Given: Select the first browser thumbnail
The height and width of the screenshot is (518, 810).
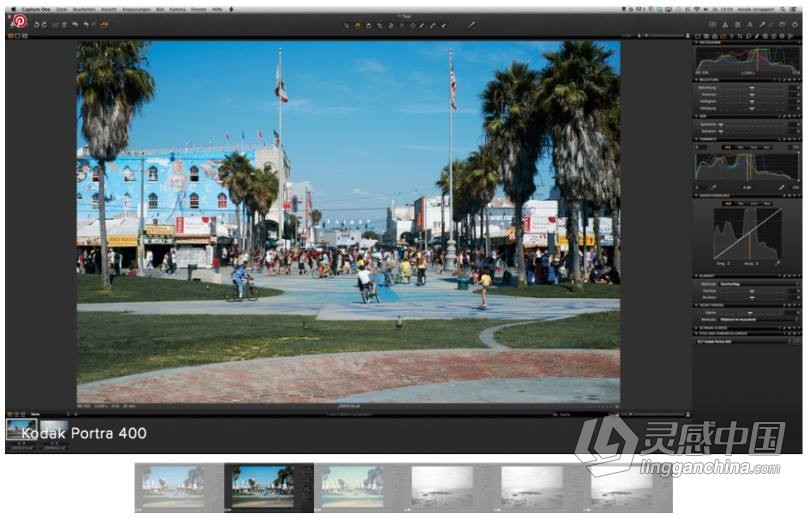Looking at the screenshot, I should pos(22,431).
